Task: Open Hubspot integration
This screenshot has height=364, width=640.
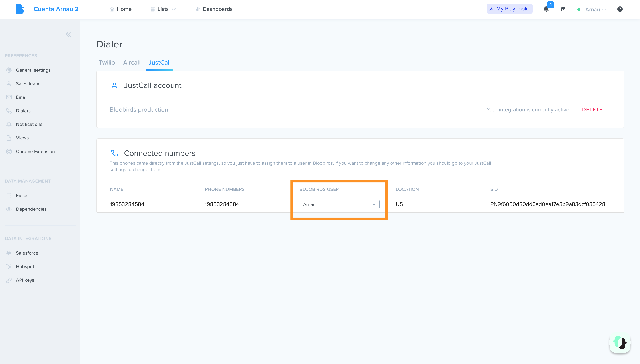Action: 25,267
